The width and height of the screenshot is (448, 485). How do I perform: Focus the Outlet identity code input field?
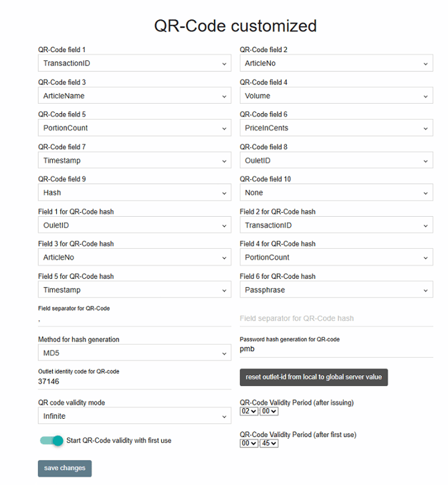coord(134,381)
